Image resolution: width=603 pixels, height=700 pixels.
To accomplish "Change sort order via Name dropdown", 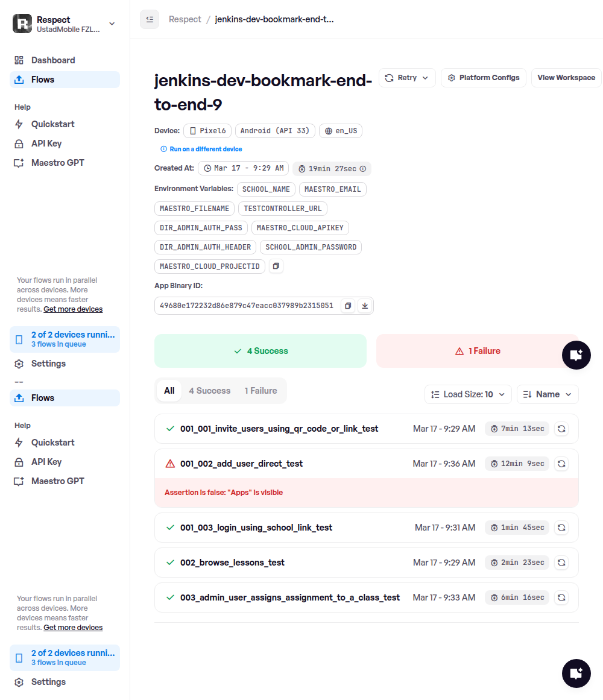I will (548, 394).
